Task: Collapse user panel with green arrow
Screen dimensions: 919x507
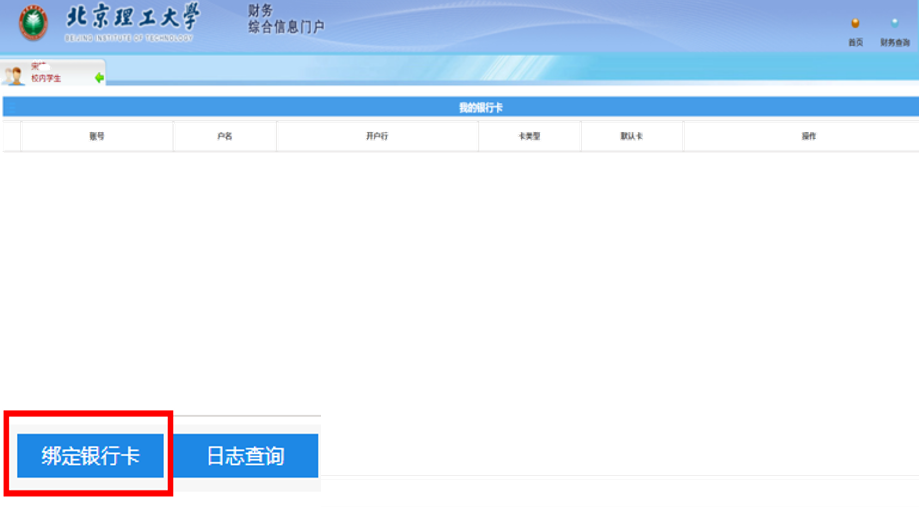Action: coord(99,78)
